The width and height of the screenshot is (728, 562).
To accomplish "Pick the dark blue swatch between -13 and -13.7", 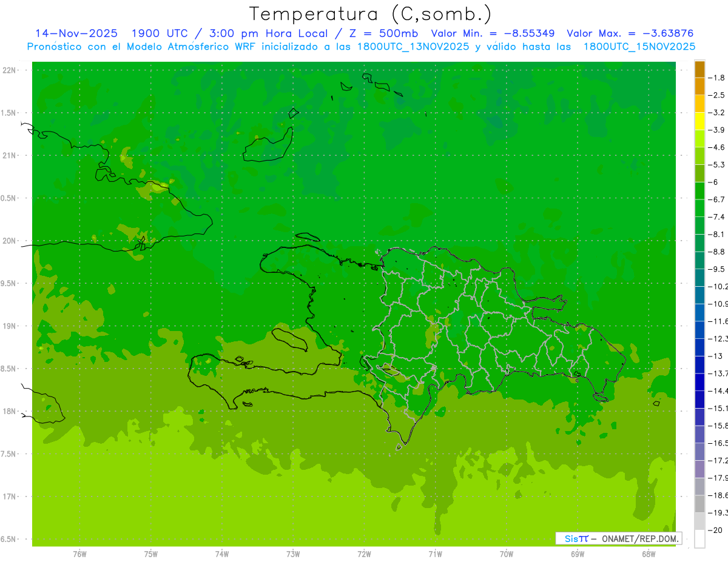I will (x=699, y=365).
